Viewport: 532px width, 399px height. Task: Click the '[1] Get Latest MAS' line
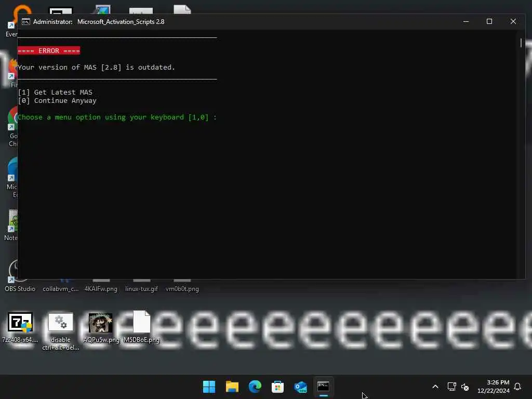point(55,92)
